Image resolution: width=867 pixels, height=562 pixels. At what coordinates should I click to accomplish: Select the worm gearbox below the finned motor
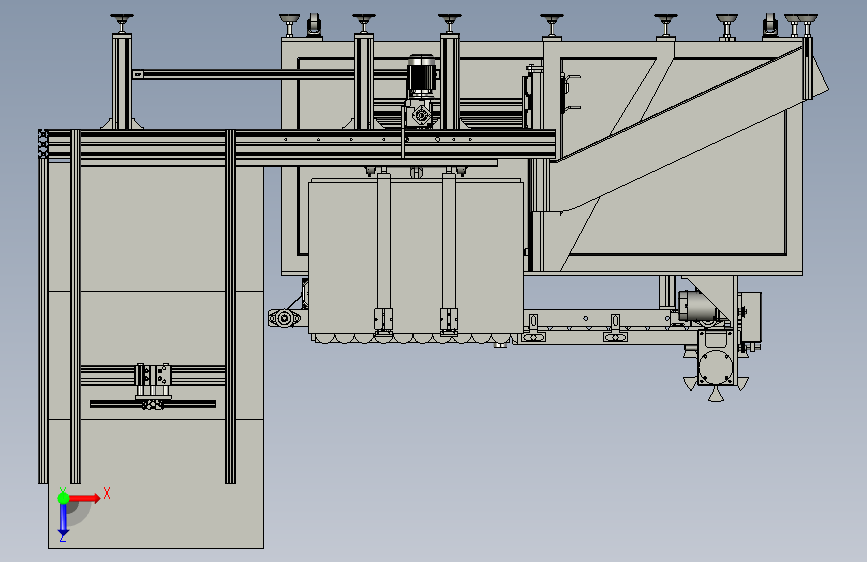coord(420,113)
